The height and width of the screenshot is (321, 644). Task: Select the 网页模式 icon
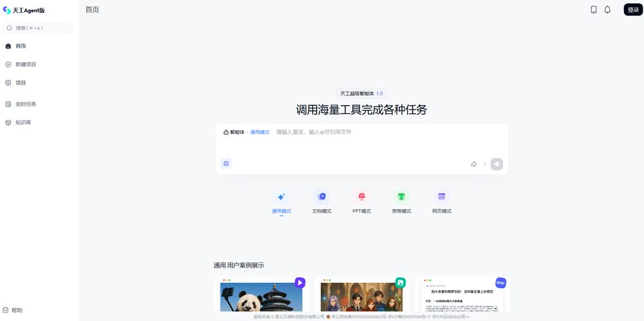click(x=442, y=197)
